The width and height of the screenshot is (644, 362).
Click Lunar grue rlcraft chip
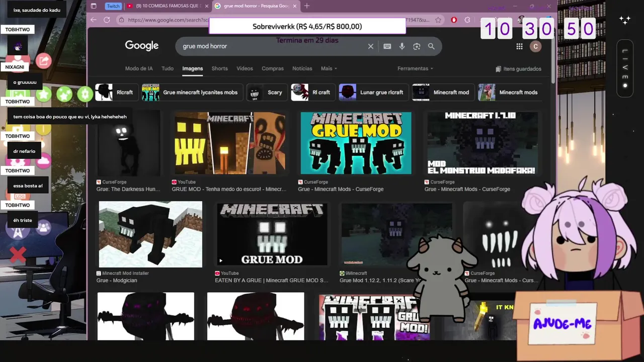tap(374, 93)
